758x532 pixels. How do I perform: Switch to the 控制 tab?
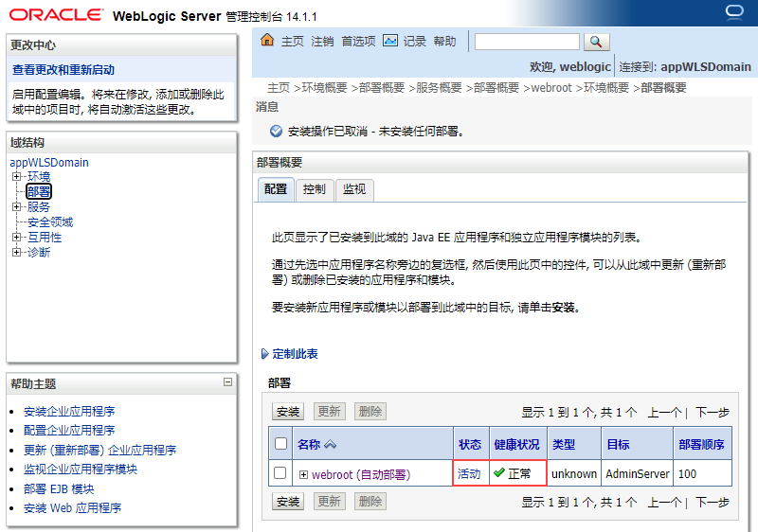tap(315, 189)
